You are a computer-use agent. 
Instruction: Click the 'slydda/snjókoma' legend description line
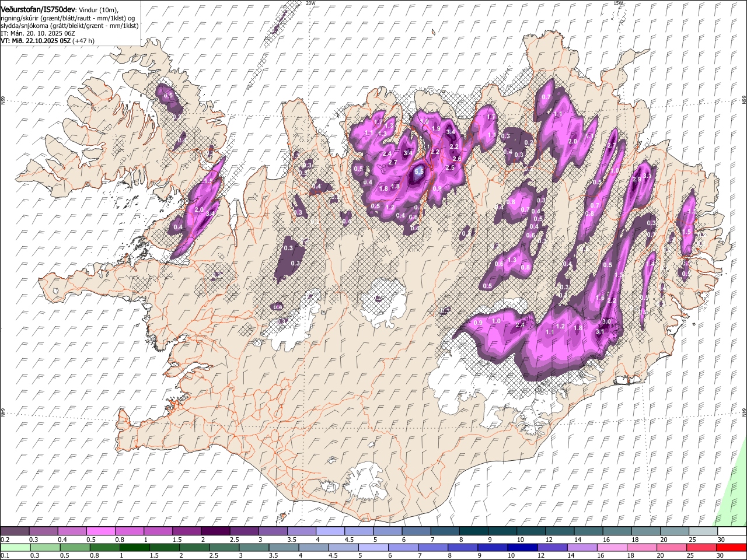[69, 26]
